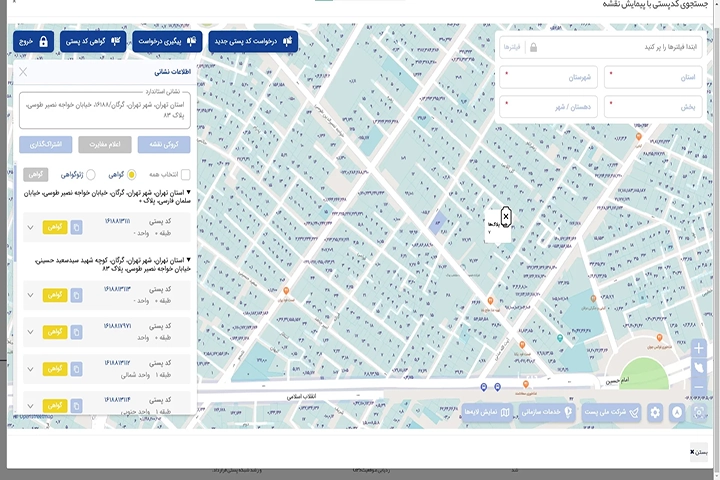Viewport: 720px width, 480px height.
Task: Expand the row under the سلمان فارسی address
Action: click(30, 227)
